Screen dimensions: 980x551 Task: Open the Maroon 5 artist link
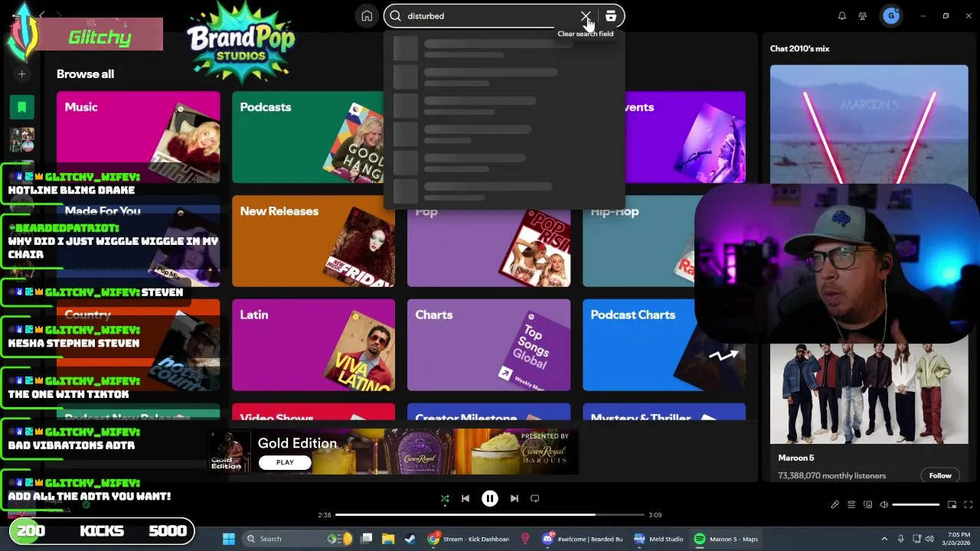(795, 458)
